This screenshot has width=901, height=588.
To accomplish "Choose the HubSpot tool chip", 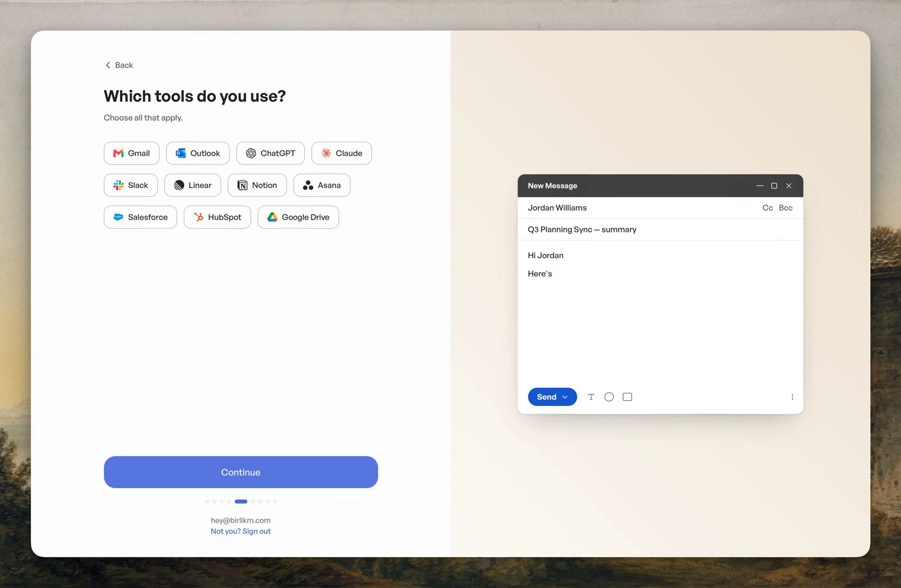I will tap(217, 217).
